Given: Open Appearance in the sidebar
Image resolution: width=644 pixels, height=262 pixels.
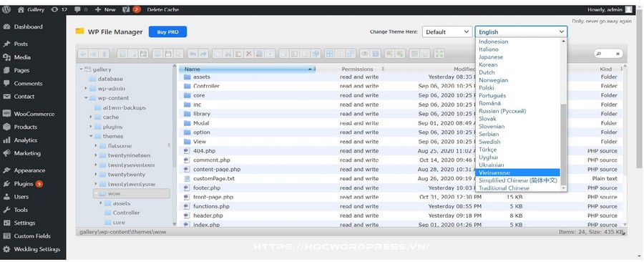Looking at the screenshot, I should click(x=29, y=170).
